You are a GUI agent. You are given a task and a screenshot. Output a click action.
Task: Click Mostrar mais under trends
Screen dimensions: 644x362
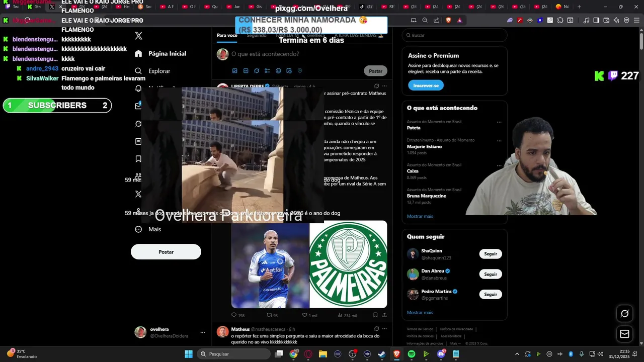420,216
